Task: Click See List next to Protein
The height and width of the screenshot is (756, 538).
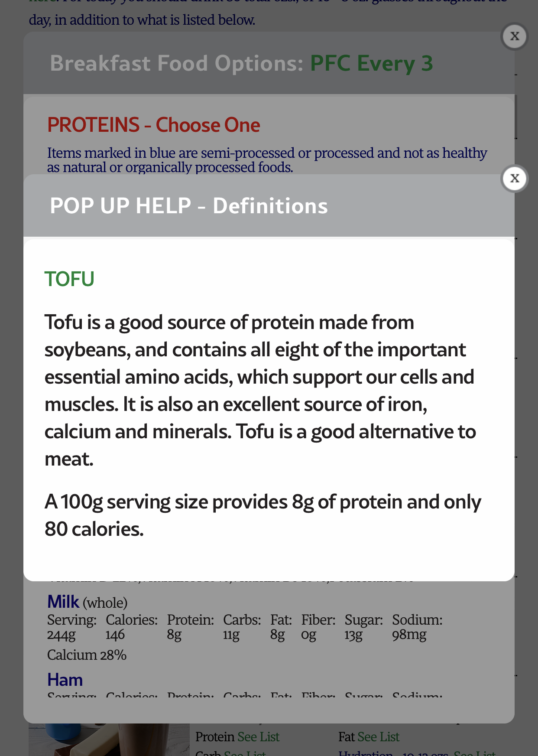Action: 258,737
